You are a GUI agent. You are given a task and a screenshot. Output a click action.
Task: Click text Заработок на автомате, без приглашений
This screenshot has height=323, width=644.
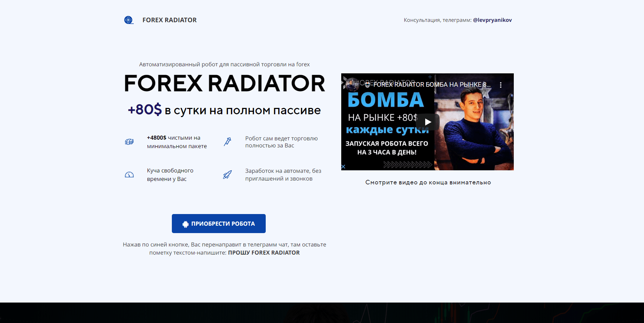[283, 175]
